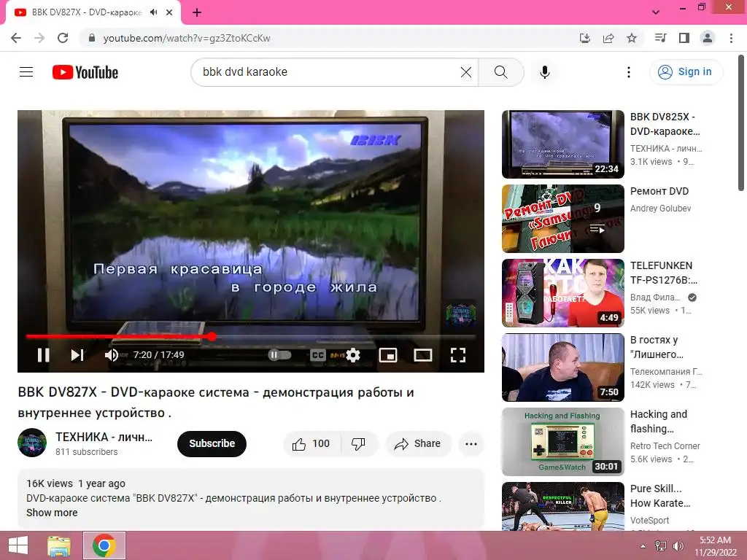Enable the miniplayer
The image size is (747, 560).
pos(388,355)
